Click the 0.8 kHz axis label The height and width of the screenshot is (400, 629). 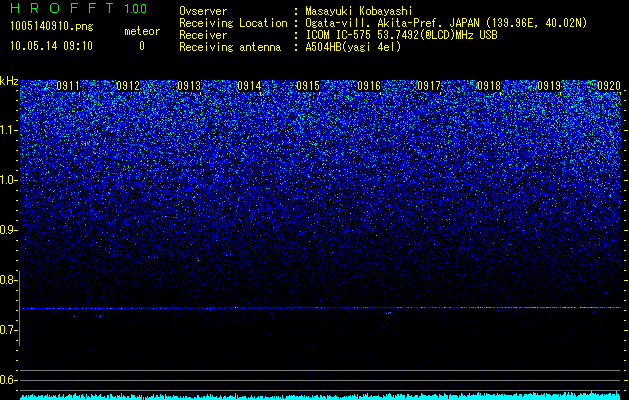pyautogui.click(x=9, y=280)
